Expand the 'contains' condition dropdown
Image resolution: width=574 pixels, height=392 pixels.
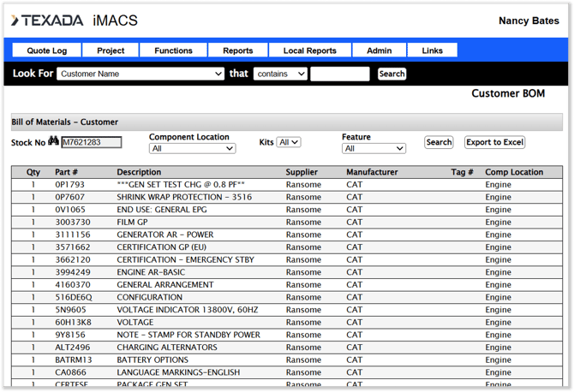tap(280, 74)
